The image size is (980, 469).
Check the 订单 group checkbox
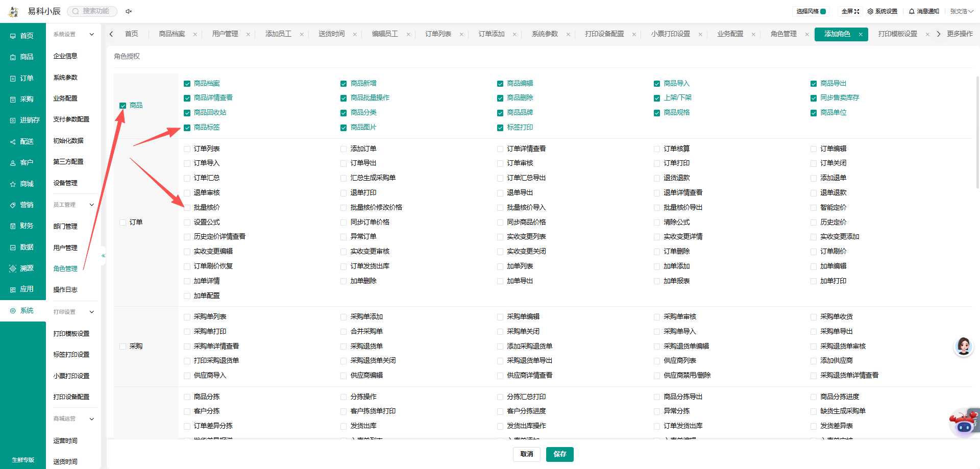tap(122, 223)
